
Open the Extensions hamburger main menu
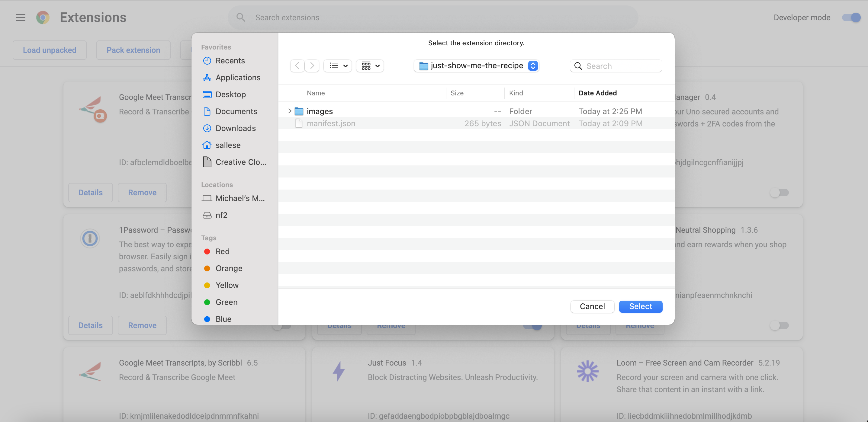click(x=21, y=17)
